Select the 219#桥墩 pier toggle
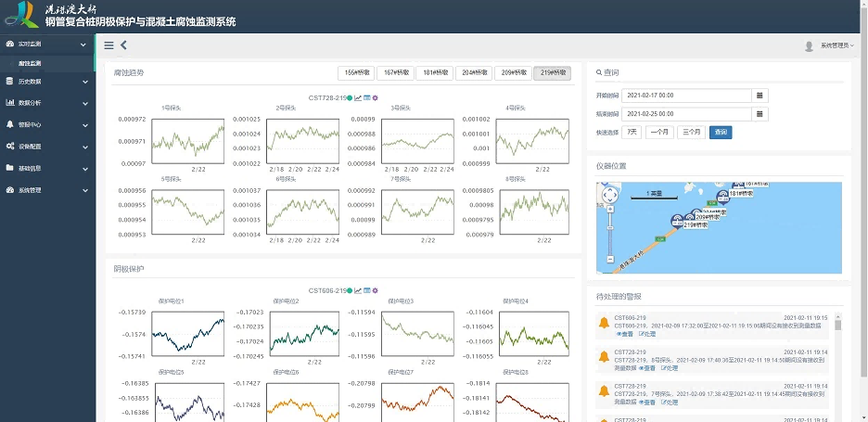 (x=552, y=72)
